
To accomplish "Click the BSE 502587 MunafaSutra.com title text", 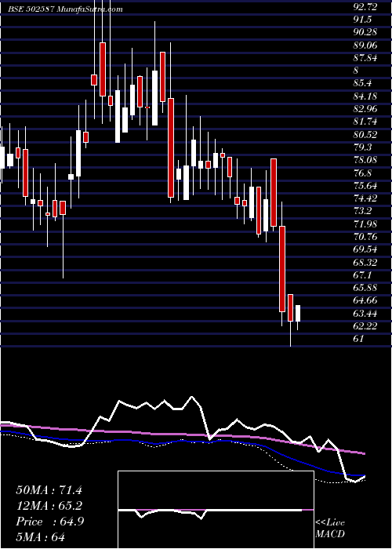I will tap(65, 9).
